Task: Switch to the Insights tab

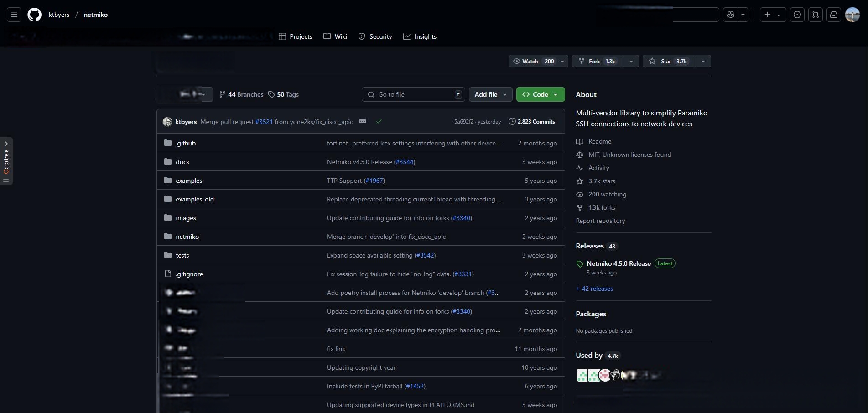Action: (x=420, y=36)
